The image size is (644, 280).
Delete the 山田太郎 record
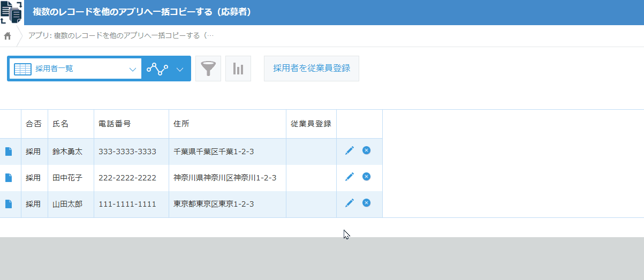(x=366, y=202)
